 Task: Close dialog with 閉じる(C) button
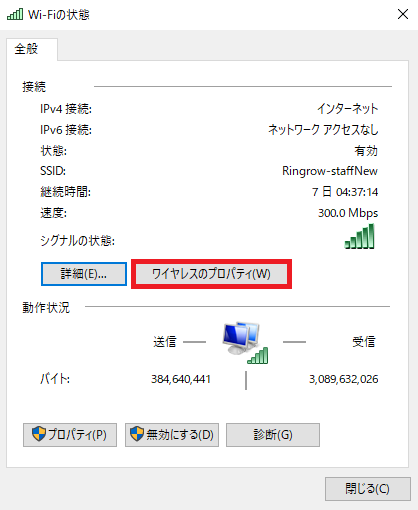(x=368, y=489)
